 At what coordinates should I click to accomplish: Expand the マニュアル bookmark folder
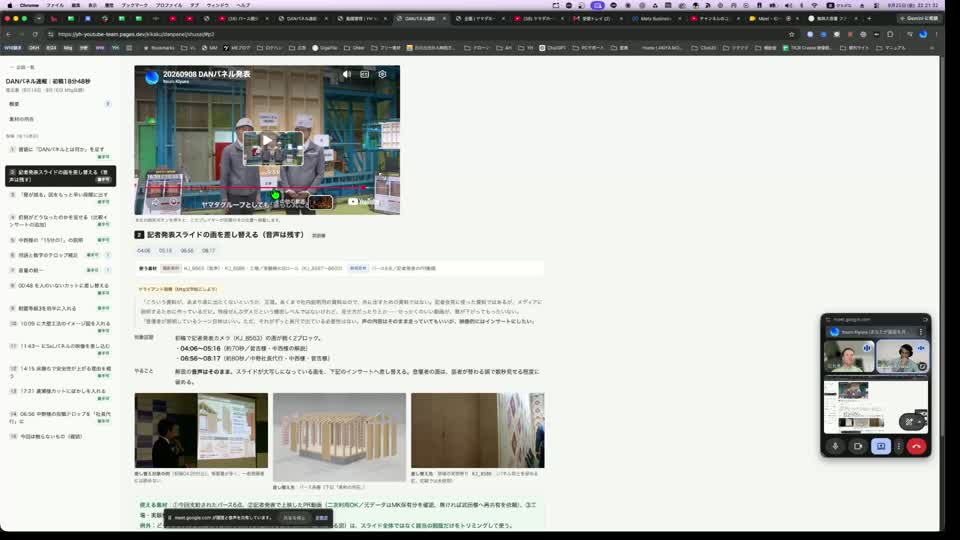click(x=891, y=48)
